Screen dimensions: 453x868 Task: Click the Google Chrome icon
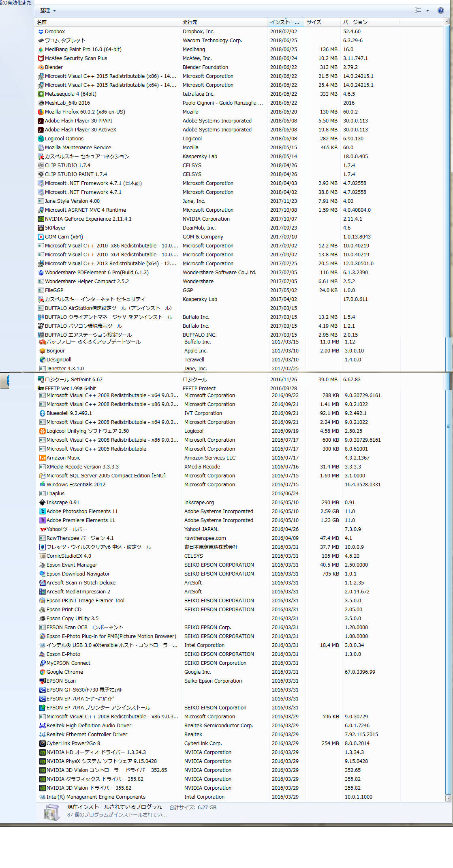(42, 672)
